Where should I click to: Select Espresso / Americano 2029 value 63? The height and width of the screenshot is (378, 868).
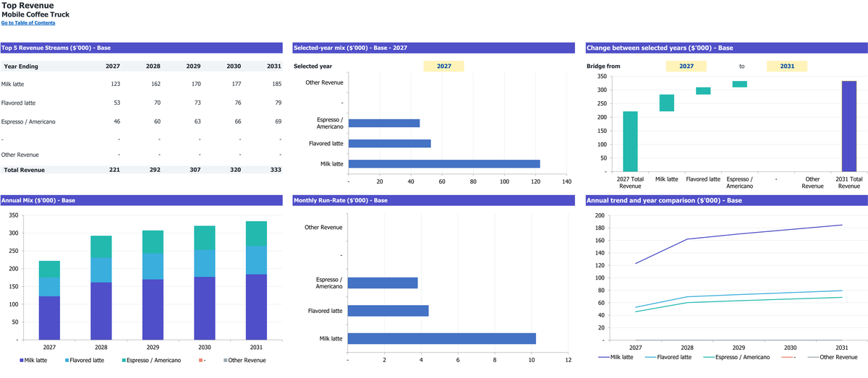(x=197, y=121)
